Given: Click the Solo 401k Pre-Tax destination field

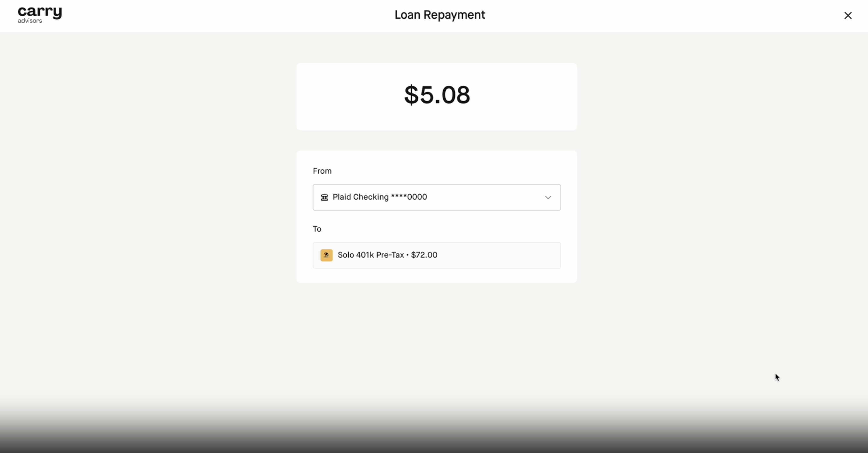Looking at the screenshot, I should [x=437, y=255].
